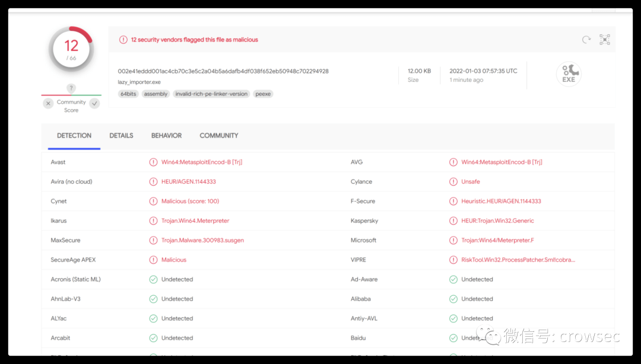641x364 pixels.
Task: Click the alert icon for Microsoft
Action: tap(453, 240)
